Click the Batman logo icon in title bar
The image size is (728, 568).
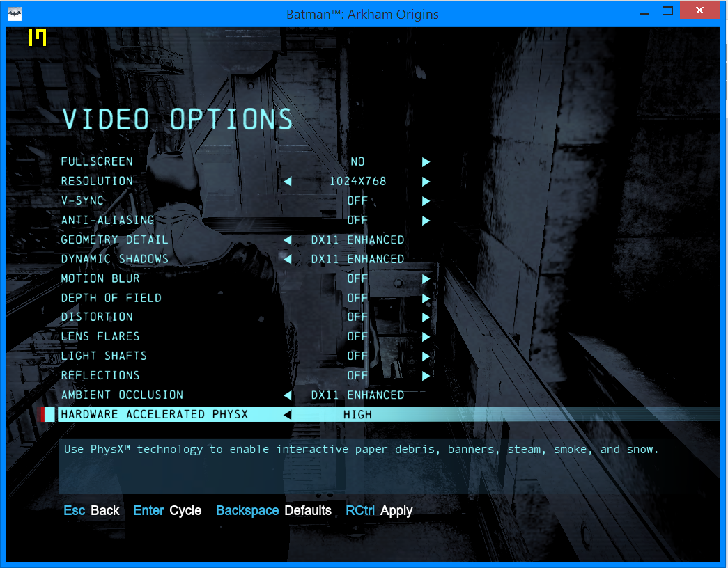click(15, 13)
